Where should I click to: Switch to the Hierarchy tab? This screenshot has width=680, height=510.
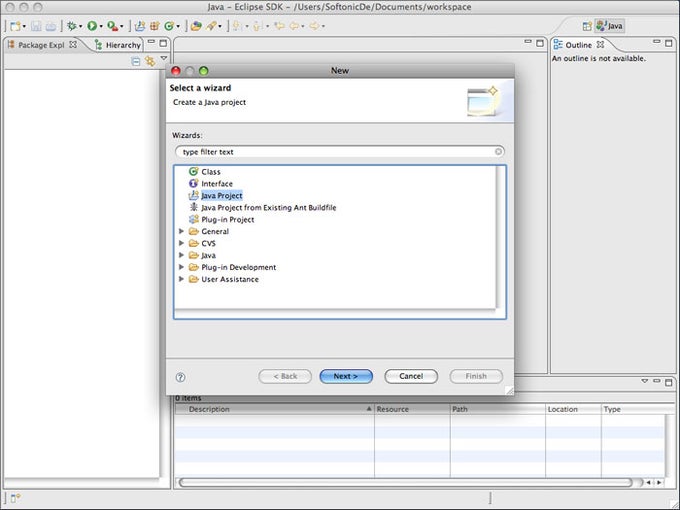pyautogui.click(x=118, y=45)
